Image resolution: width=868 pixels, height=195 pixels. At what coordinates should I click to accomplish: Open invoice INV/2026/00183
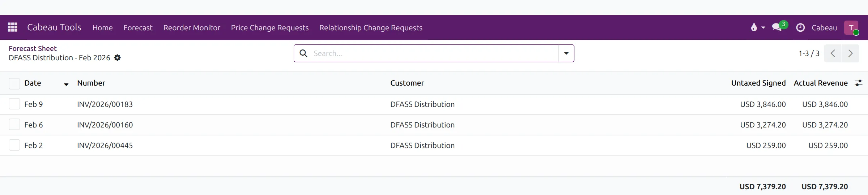[x=105, y=104]
